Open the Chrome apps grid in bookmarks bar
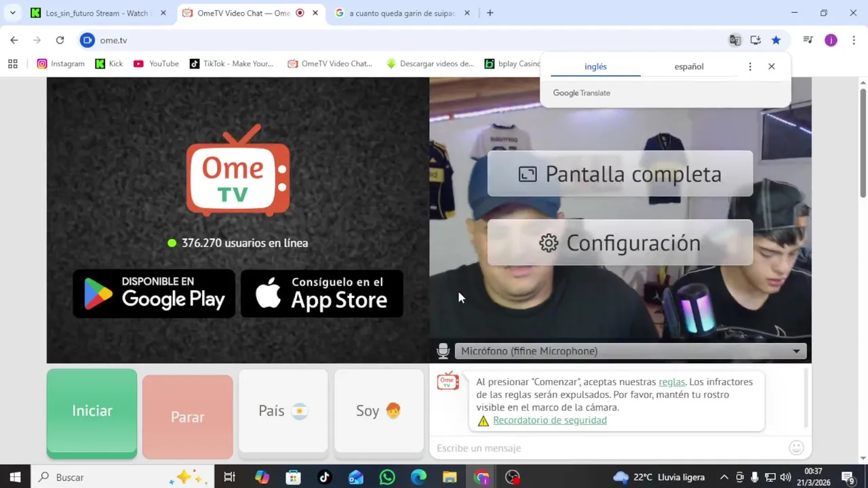The width and height of the screenshot is (868, 488). pos(12,64)
